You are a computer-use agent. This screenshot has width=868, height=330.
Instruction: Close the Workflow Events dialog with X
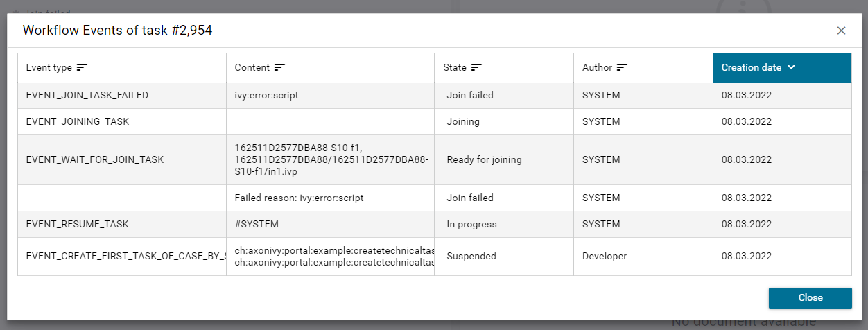pyautogui.click(x=841, y=31)
